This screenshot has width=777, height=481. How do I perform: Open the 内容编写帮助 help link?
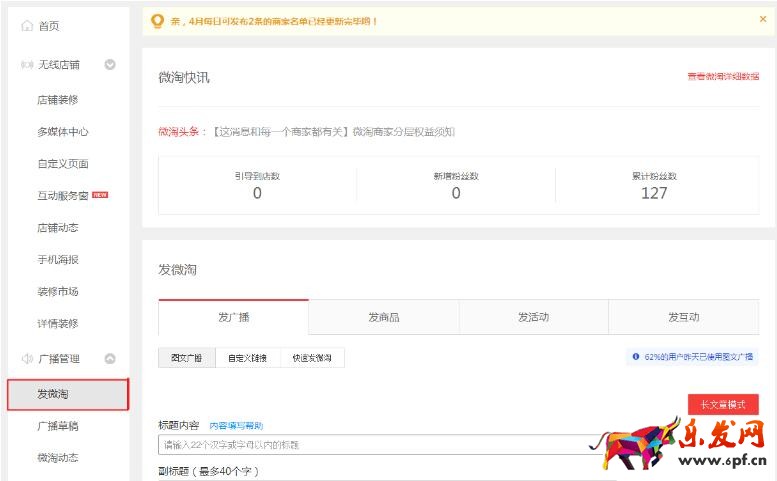pyautogui.click(x=236, y=426)
